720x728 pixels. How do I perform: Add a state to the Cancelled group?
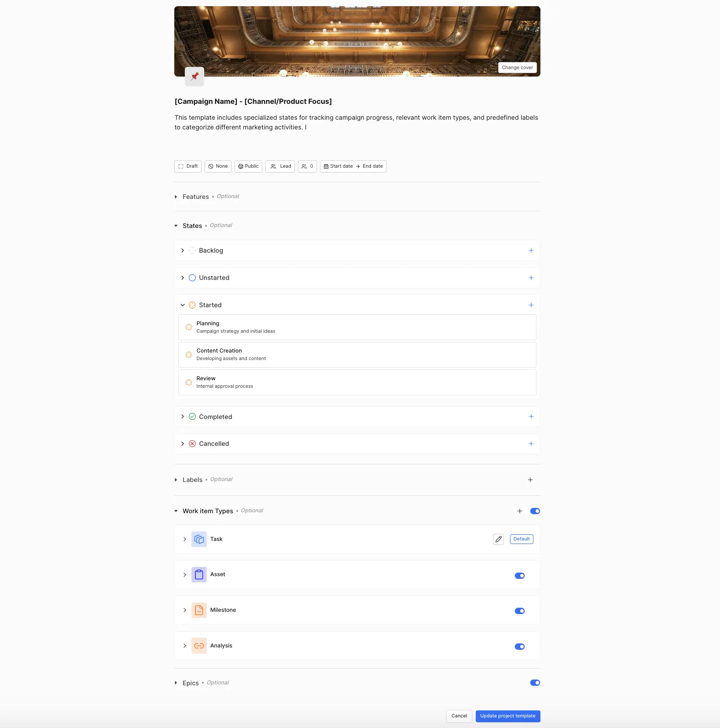(531, 444)
